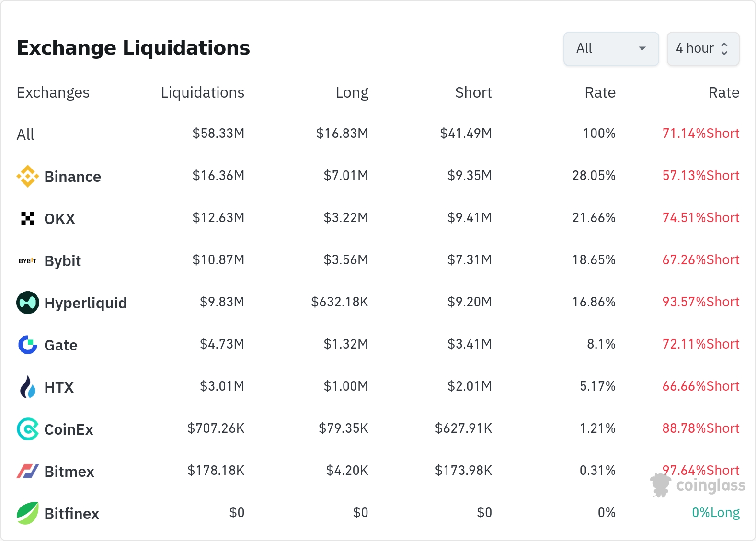The width and height of the screenshot is (756, 541).
Task: Open the All symbol dropdown
Action: pyautogui.click(x=611, y=48)
